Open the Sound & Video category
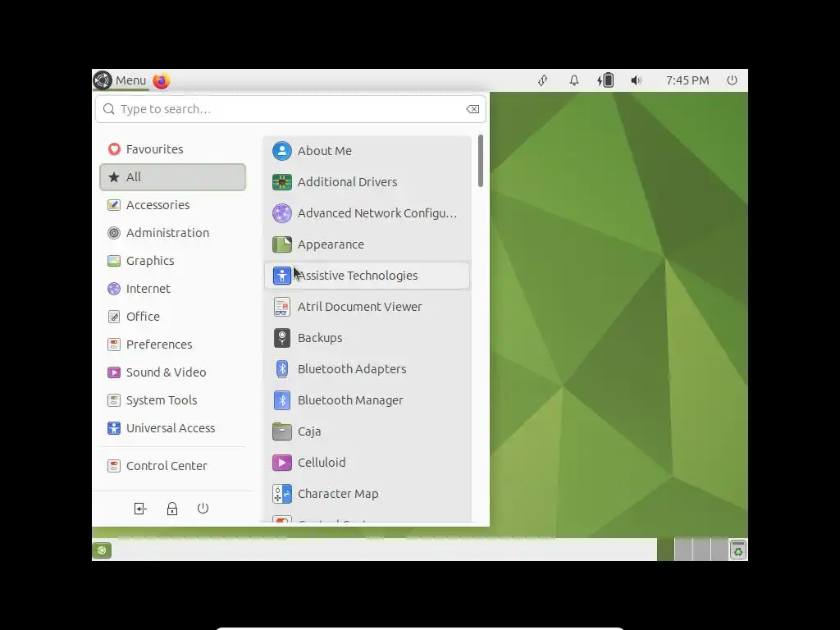This screenshot has height=630, width=840. (172, 372)
